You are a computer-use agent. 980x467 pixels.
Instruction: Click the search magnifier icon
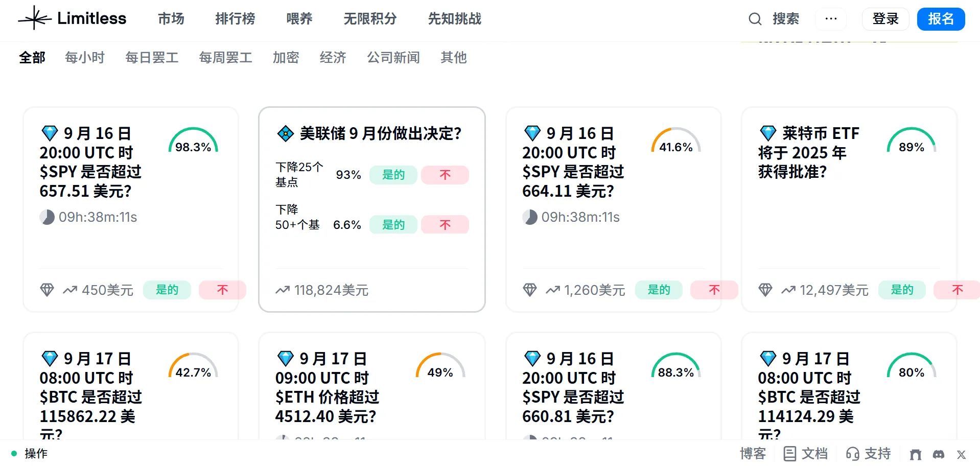tap(755, 19)
